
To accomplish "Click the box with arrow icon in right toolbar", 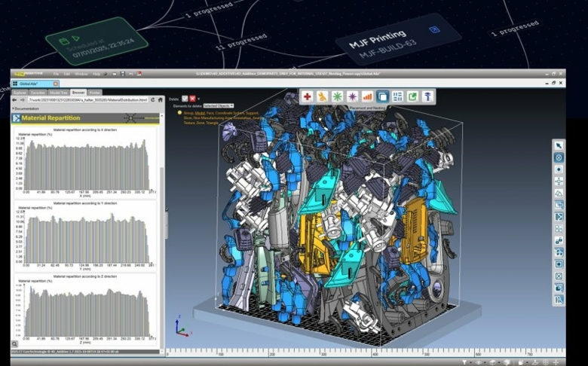I will [x=559, y=205].
